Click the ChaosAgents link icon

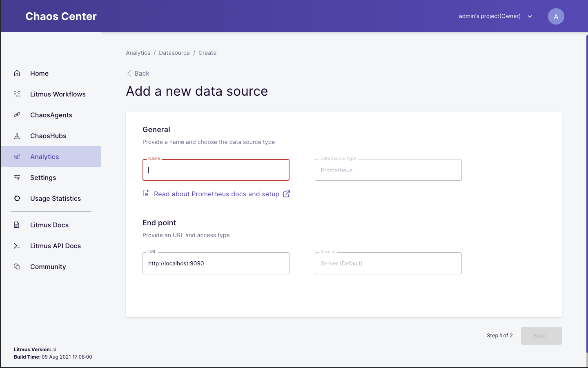pos(17,115)
